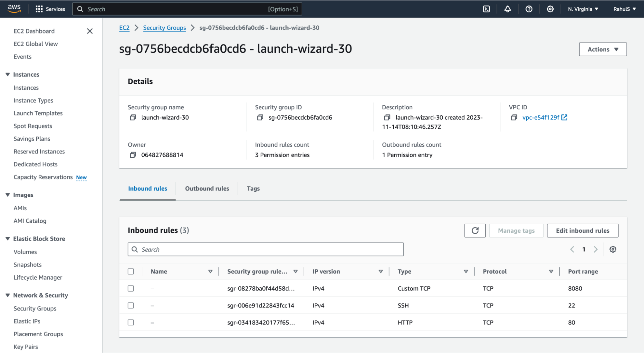Collapse the Network & Security section
This screenshot has height=353, width=644.
point(7,295)
